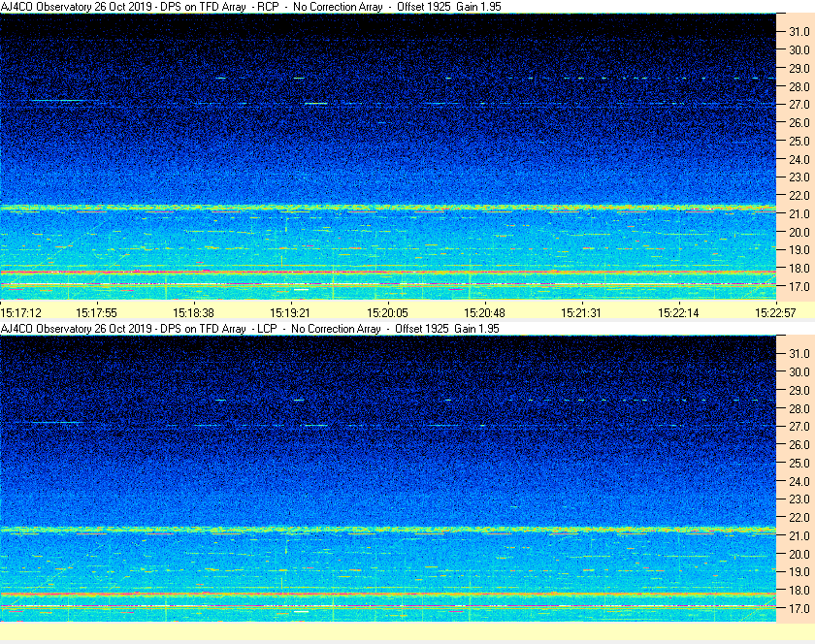Select the 15:20:48 timestamp
This screenshot has height=644, width=815.
click(x=484, y=312)
